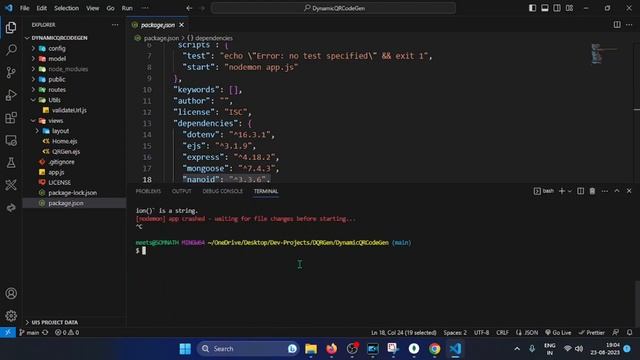Expand the public folder
Viewport: 640px width, 360px height.
[33, 79]
